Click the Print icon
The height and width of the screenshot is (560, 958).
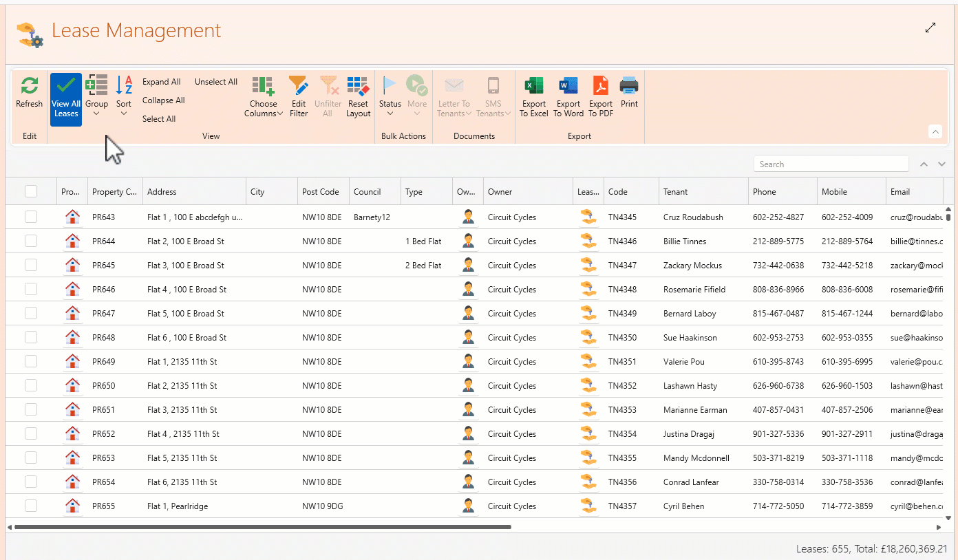point(629,86)
